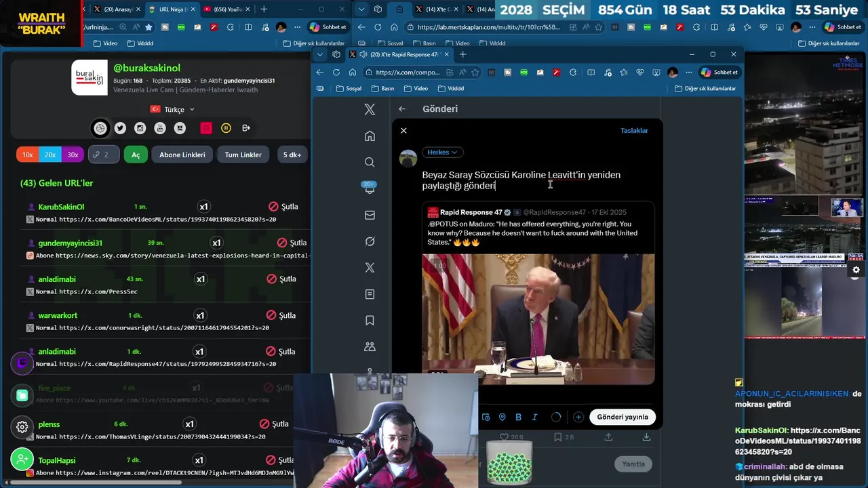Viewport: 868px width, 488px height.
Task: Open X messages envelope icon
Action: [370, 215]
